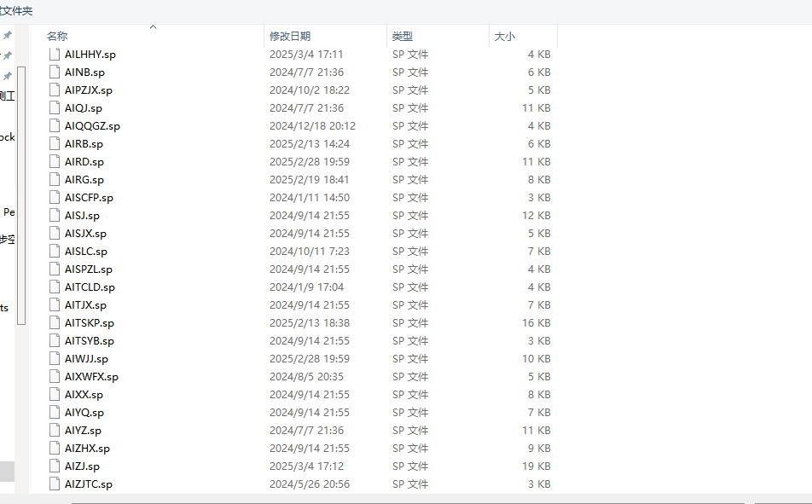Click the icon beside AITSYB.sp
Screen dimensions: 812x504
[55, 340]
